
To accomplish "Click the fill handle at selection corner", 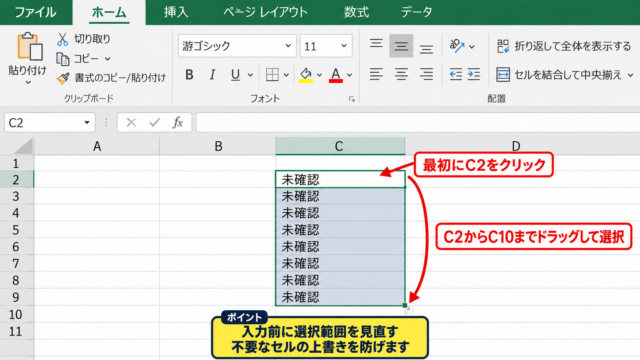I will point(405,305).
